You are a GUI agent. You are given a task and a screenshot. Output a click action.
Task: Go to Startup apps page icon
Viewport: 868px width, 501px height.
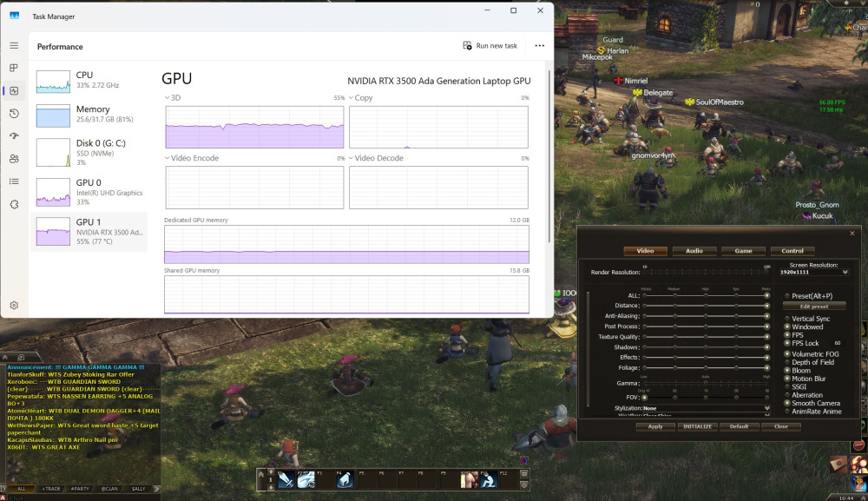(x=14, y=135)
